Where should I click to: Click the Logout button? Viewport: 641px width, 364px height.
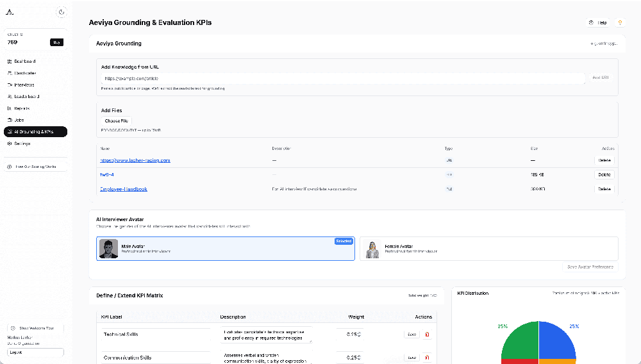tap(35, 352)
